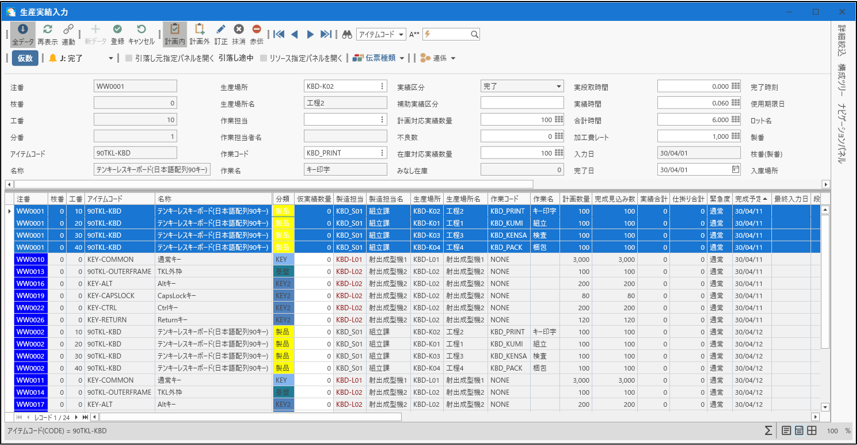Click the 仮数 button

25,58
